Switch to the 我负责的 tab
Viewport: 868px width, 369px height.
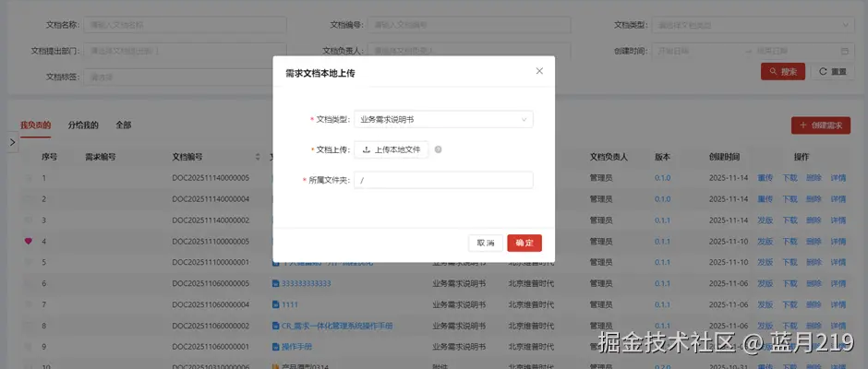[x=35, y=125]
